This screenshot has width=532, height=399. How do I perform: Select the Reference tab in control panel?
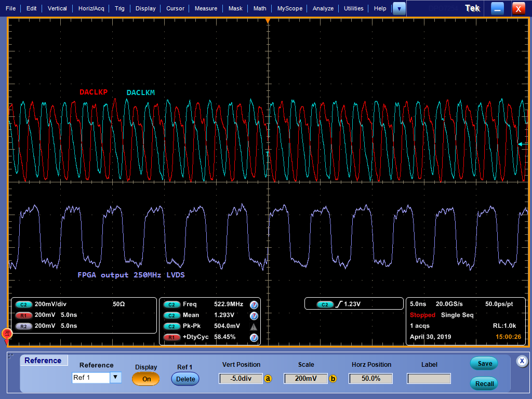coord(43,361)
